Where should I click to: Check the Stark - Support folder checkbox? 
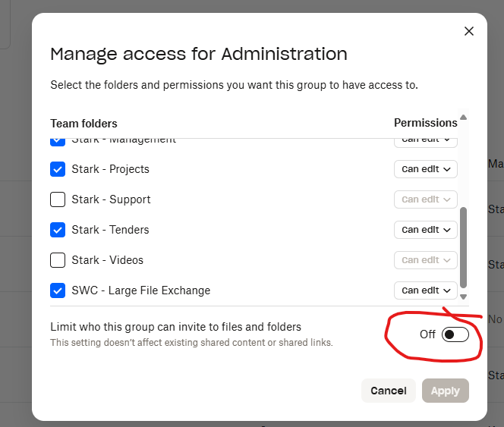click(x=58, y=199)
